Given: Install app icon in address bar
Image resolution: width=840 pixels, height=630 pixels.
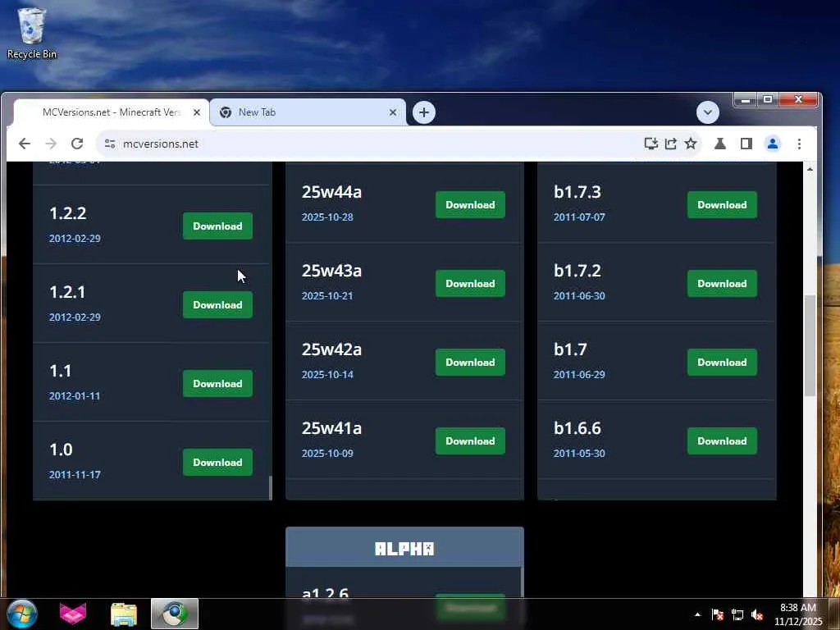Looking at the screenshot, I should 651,144.
